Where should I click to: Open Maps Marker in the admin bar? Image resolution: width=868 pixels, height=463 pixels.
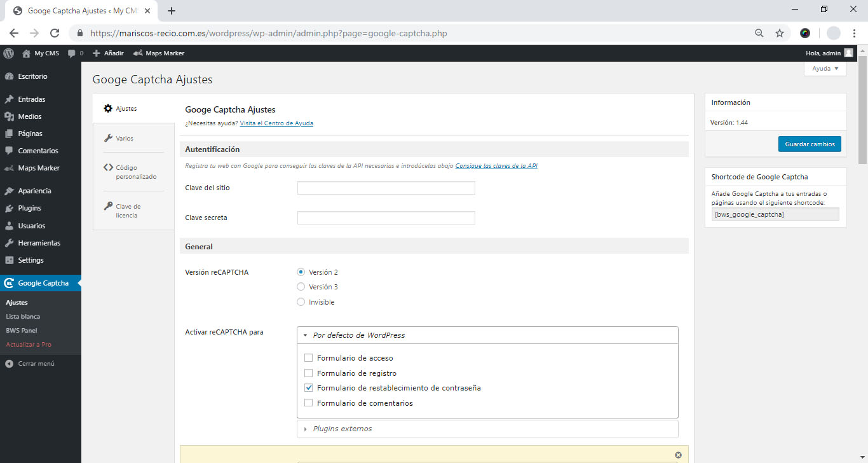[x=159, y=53]
